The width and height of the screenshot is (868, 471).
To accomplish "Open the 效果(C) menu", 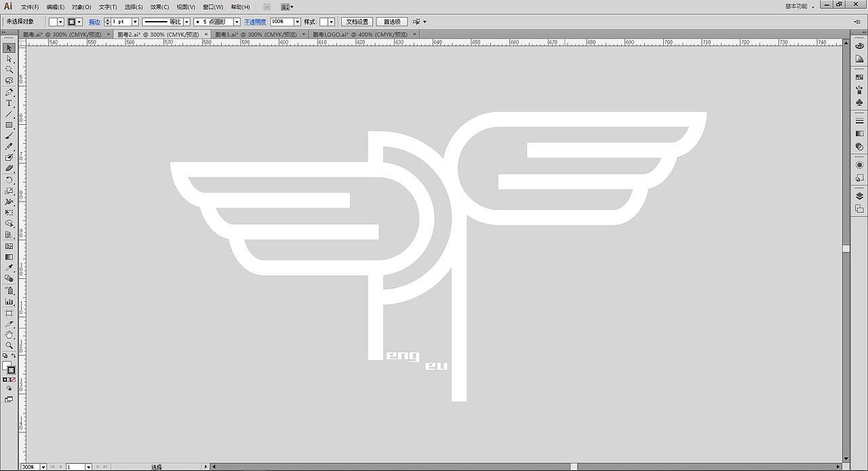I will pyautogui.click(x=160, y=7).
